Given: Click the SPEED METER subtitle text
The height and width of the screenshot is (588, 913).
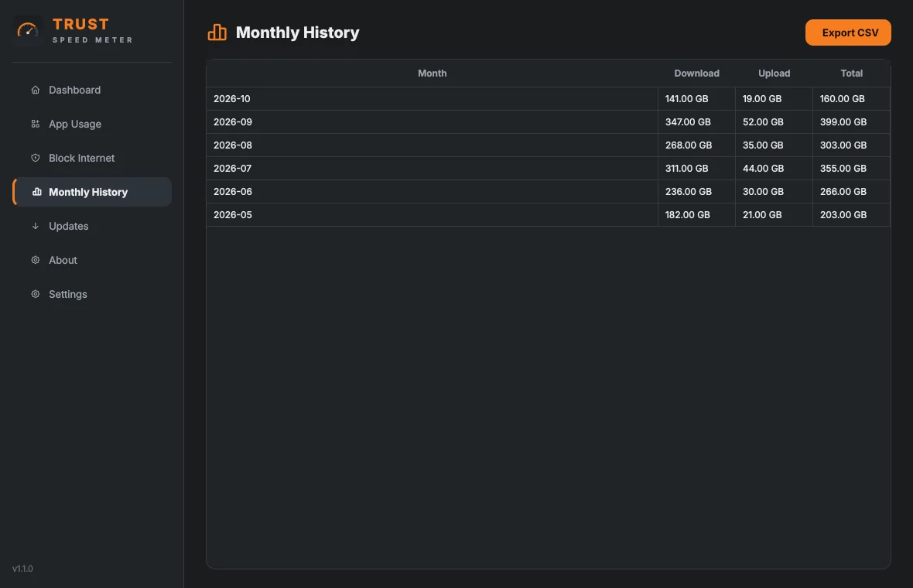Looking at the screenshot, I should click(x=93, y=40).
